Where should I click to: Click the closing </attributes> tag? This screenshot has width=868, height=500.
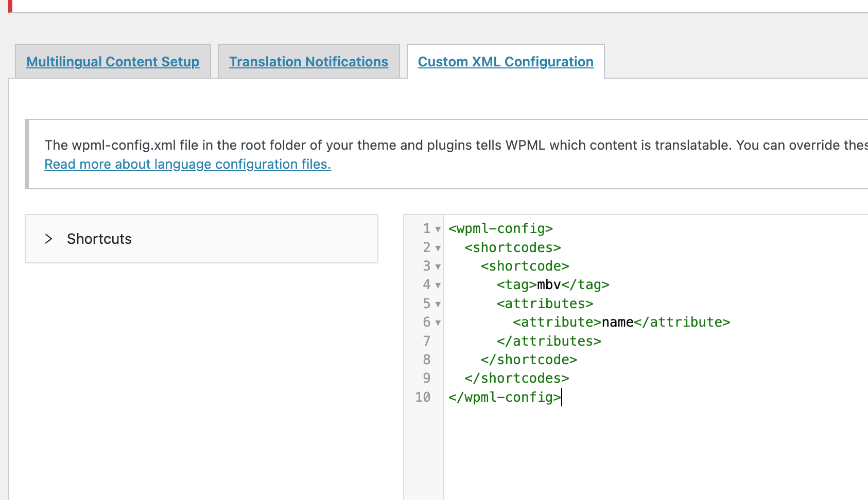click(549, 341)
